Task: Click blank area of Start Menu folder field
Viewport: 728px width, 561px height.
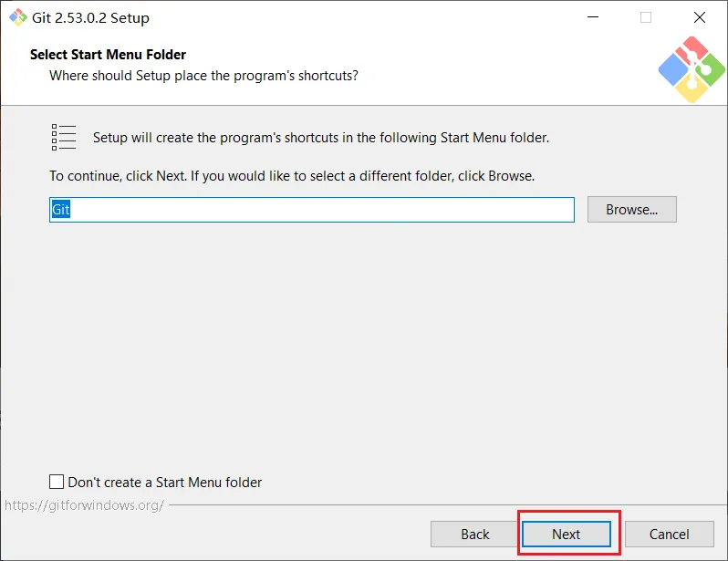Action: click(319, 210)
